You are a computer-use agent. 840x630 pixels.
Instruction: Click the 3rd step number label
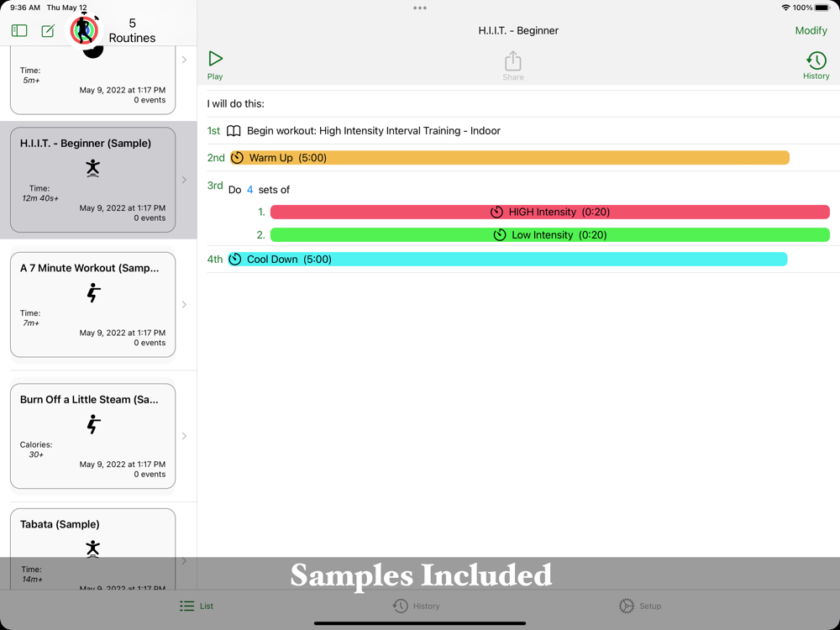coord(215,186)
